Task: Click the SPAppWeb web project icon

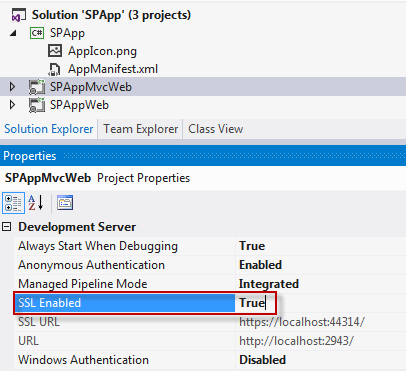Action: pyautogui.click(x=37, y=105)
